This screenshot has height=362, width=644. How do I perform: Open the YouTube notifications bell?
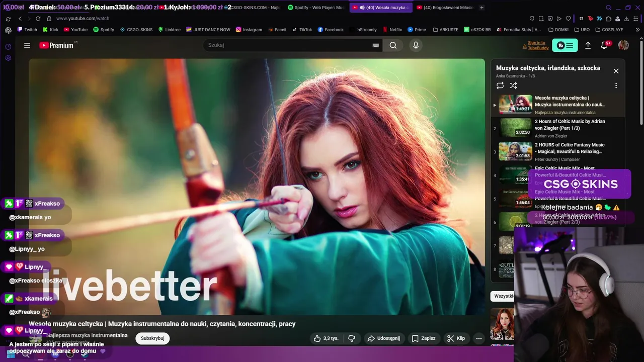(x=605, y=45)
